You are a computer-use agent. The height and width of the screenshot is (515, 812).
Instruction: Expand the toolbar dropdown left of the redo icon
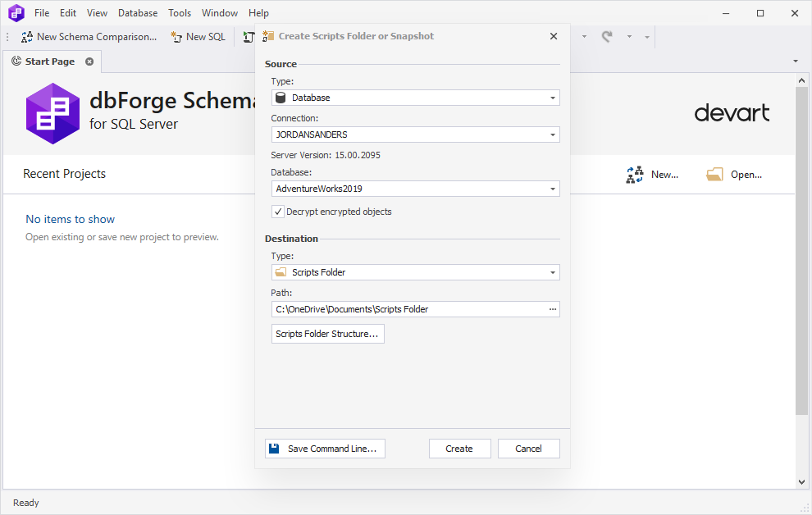(x=584, y=37)
